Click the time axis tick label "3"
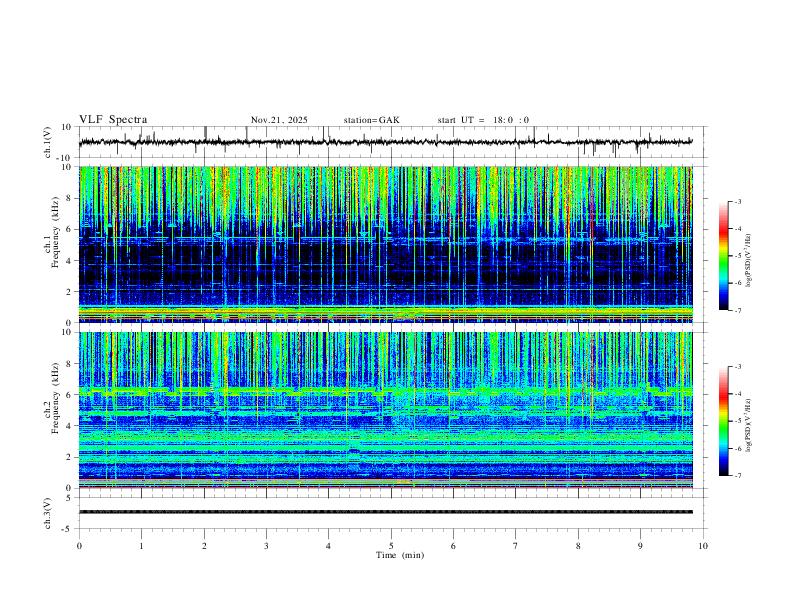Image resolution: width=792 pixels, height=612 pixels. coord(266,546)
